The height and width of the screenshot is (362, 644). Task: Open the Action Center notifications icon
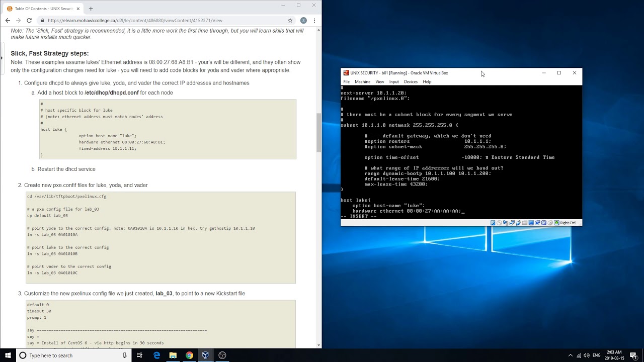point(633,355)
